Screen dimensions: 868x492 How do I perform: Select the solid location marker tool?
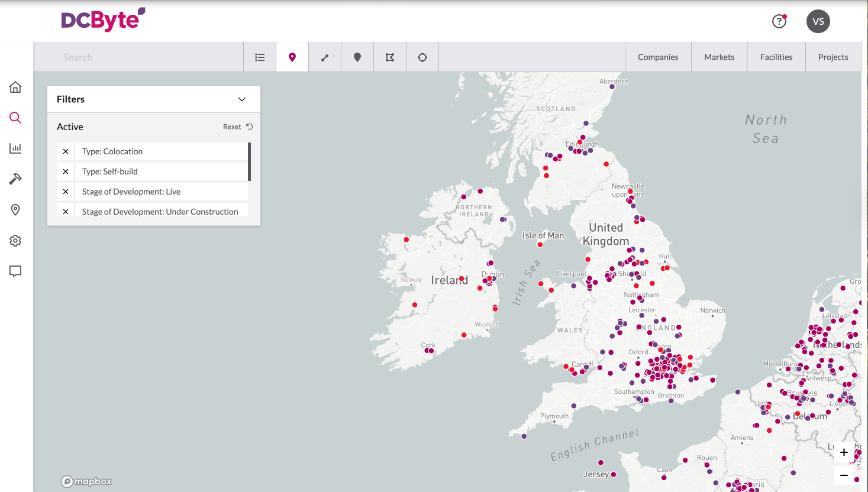pyautogui.click(x=357, y=57)
